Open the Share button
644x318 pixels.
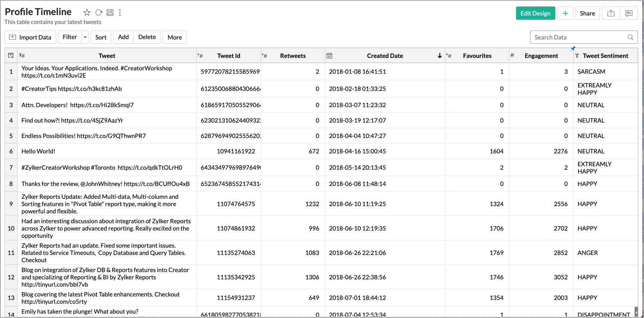[x=587, y=13]
